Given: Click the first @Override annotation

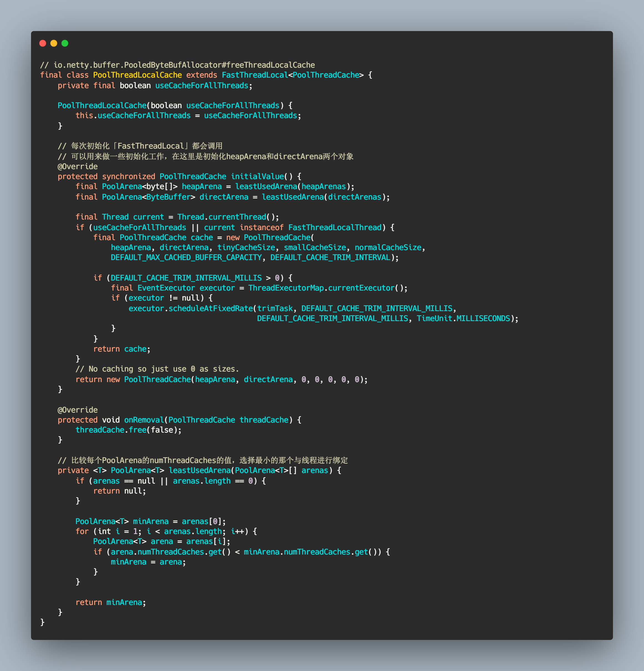Looking at the screenshot, I should click(78, 166).
